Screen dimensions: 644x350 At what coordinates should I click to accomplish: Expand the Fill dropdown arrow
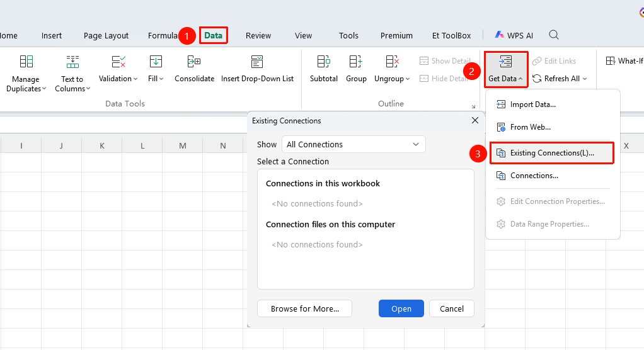click(161, 79)
